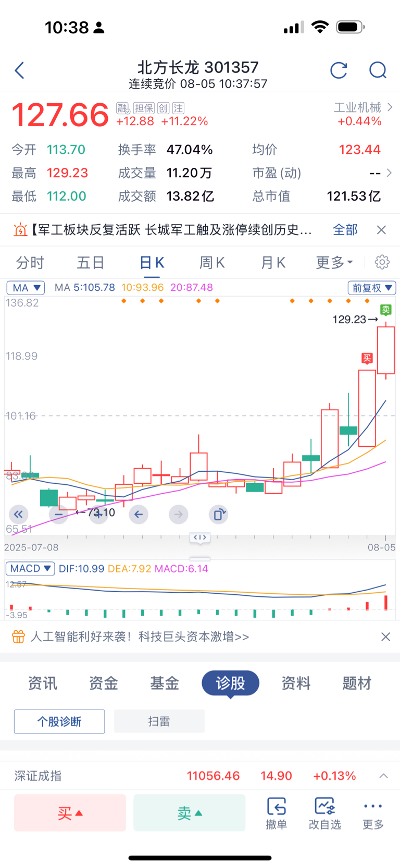Open the 军工板块反复活跃 news headline
The image size is (400, 868).
click(172, 229)
